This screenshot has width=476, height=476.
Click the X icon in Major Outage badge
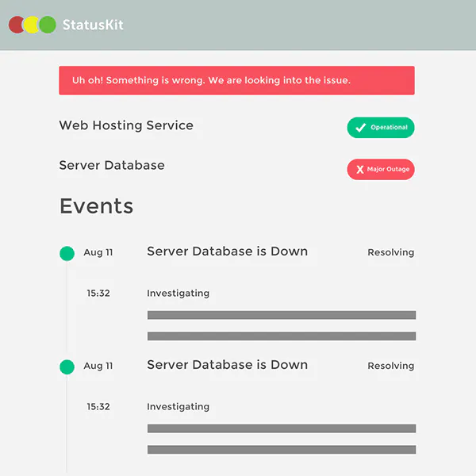[360, 170]
